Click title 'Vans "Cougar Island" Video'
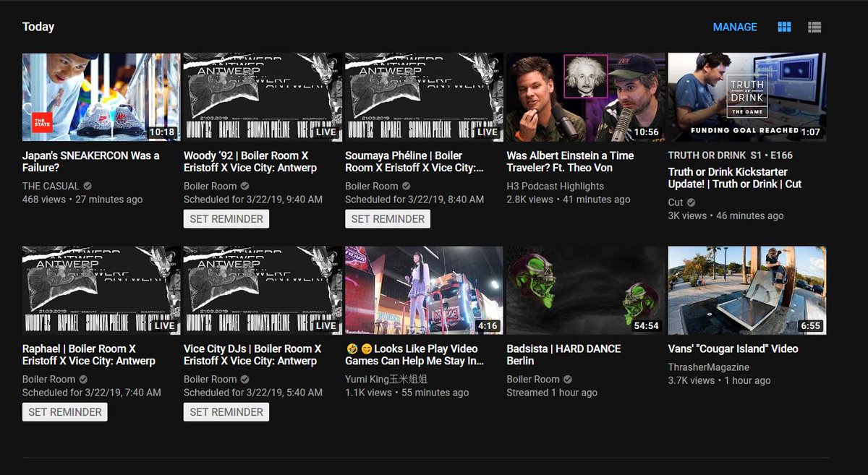868x475 pixels. (x=733, y=348)
